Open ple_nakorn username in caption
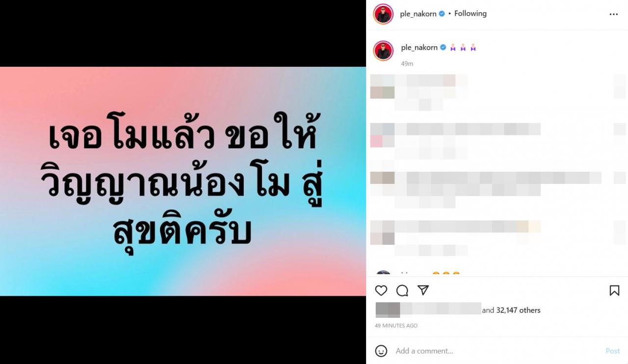Image resolution: width=628 pixels, height=364 pixels. (x=419, y=48)
